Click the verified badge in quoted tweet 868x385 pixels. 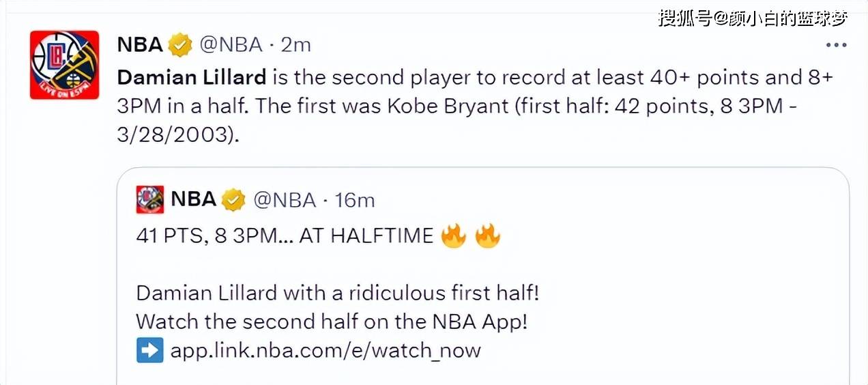coord(233,200)
